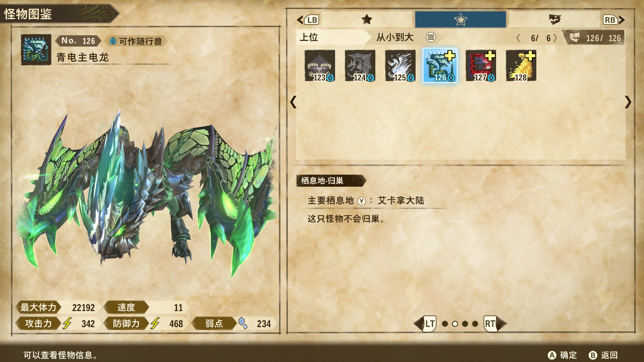Viewport: 644px width, 362px height.
Task: Click the sort options list icon
Action: click(x=431, y=37)
